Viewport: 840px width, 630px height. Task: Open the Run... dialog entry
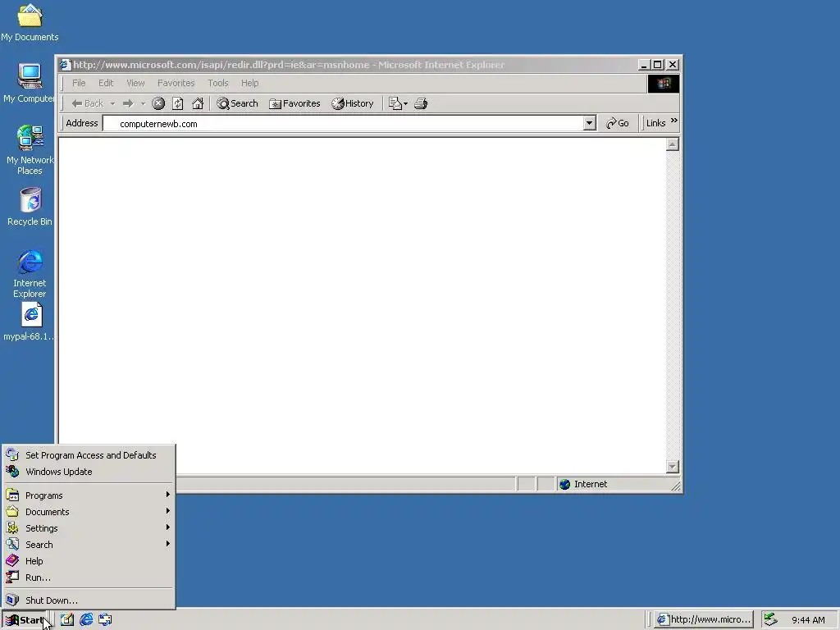pos(89,577)
